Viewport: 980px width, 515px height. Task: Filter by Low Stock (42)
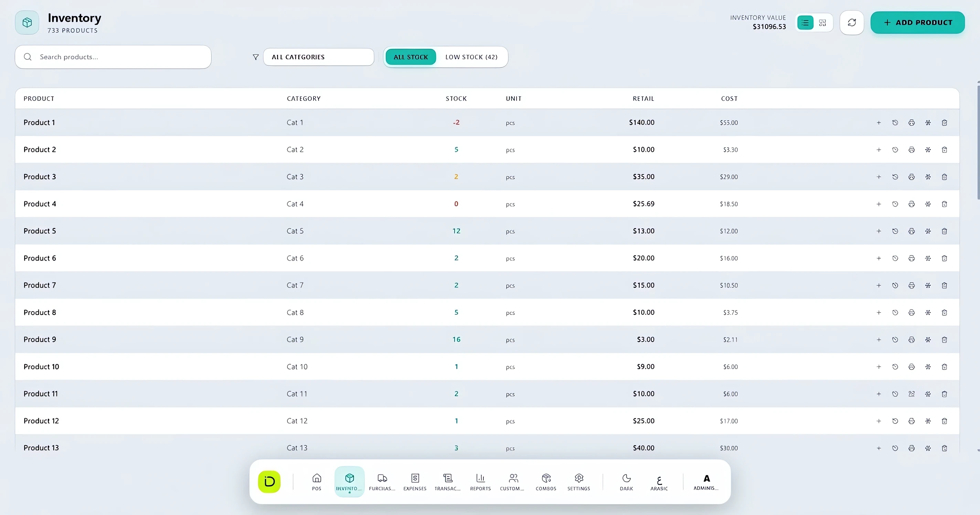(x=471, y=57)
